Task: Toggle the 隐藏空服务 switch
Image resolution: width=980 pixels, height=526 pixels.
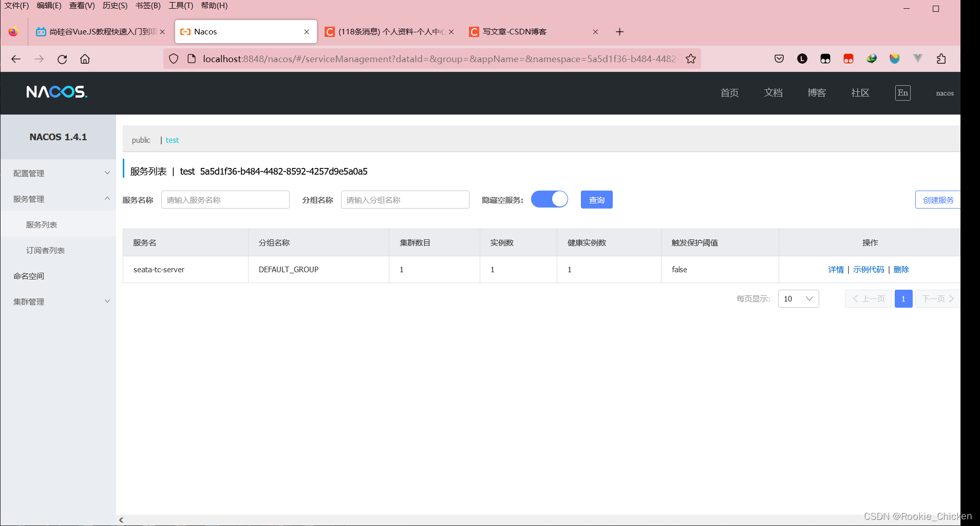Action: click(550, 199)
